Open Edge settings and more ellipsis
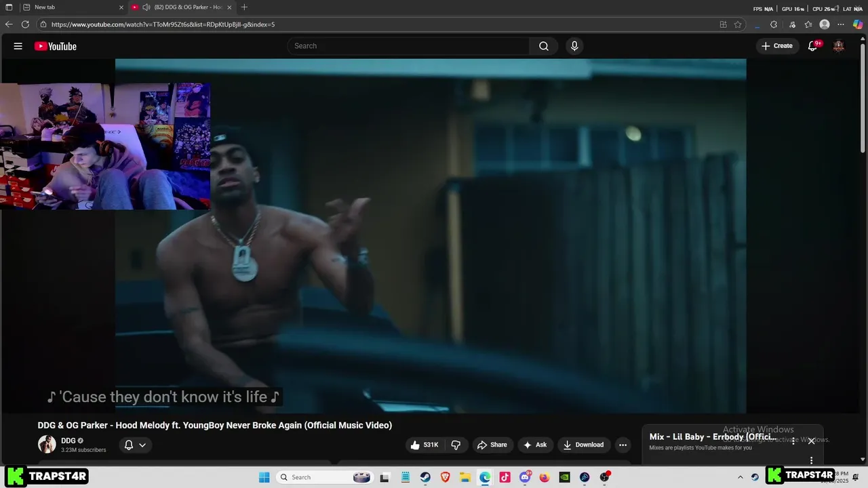This screenshot has width=868, height=488. coord(841,24)
